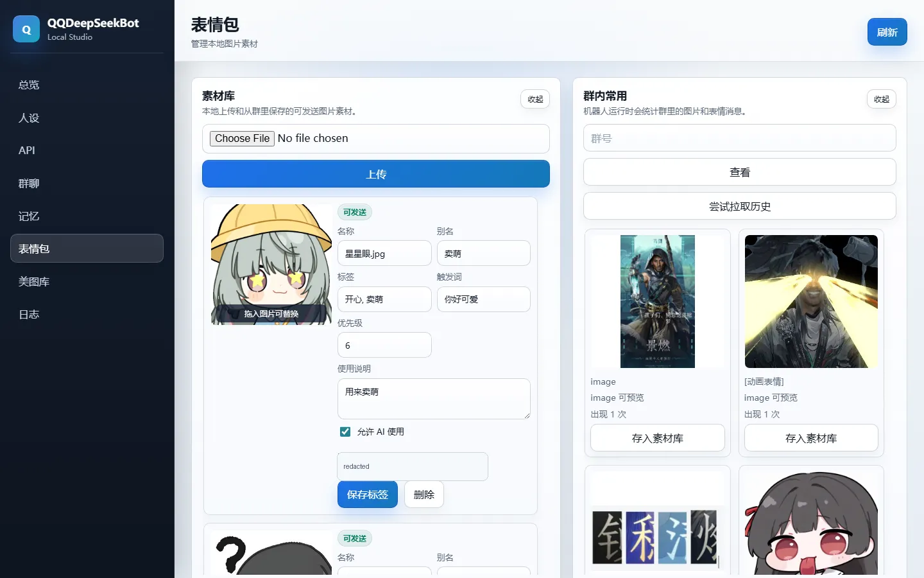Open the 记忆 sidebar page

pos(87,216)
